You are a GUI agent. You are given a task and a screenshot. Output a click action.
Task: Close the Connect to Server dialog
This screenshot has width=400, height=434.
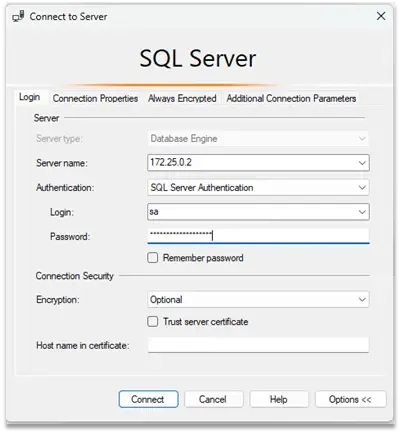pos(381,16)
